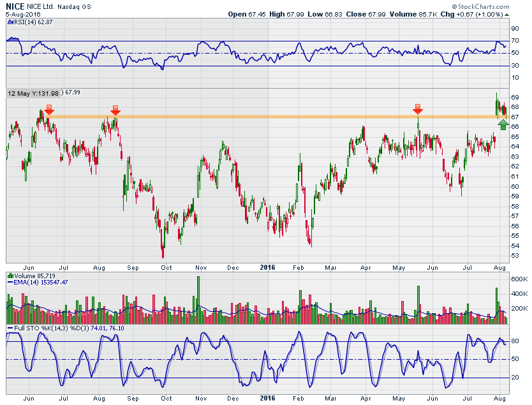Open the StockCharts.com copyright link
Screen dimensions: 532x405
click(480, 6)
